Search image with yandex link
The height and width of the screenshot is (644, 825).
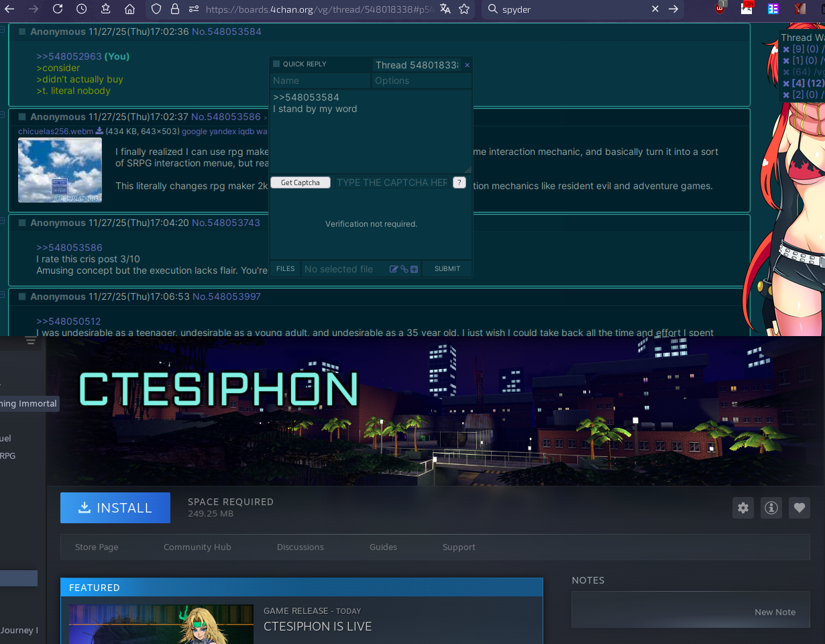click(223, 131)
